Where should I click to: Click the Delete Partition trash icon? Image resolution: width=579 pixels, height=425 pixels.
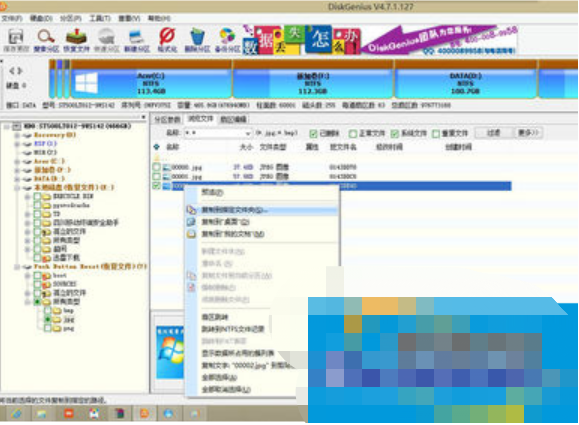pos(197,40)
